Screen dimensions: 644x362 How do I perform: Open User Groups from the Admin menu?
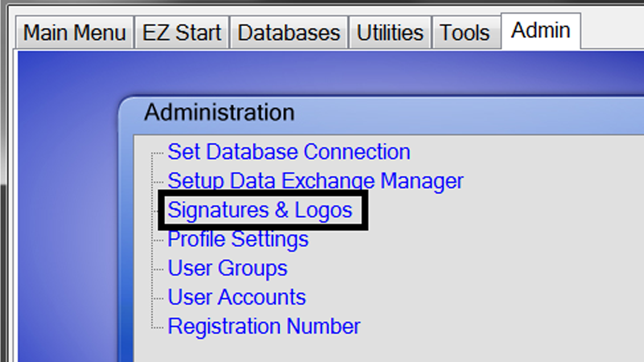(226, 268)
